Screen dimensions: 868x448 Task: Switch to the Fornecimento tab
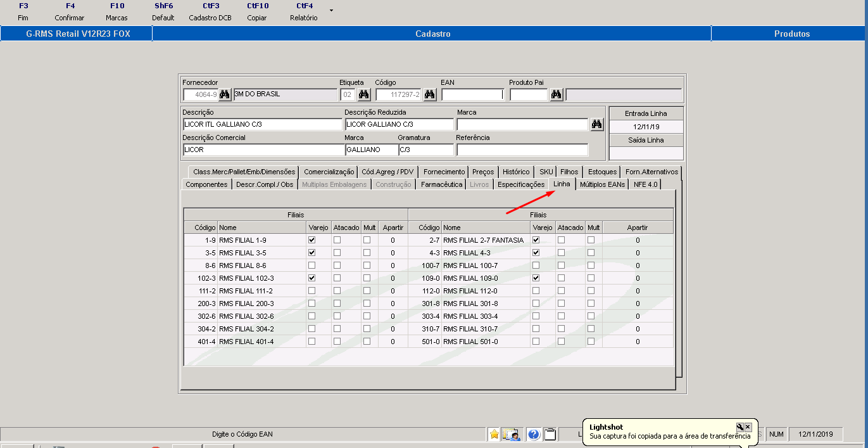coord(444,172)
